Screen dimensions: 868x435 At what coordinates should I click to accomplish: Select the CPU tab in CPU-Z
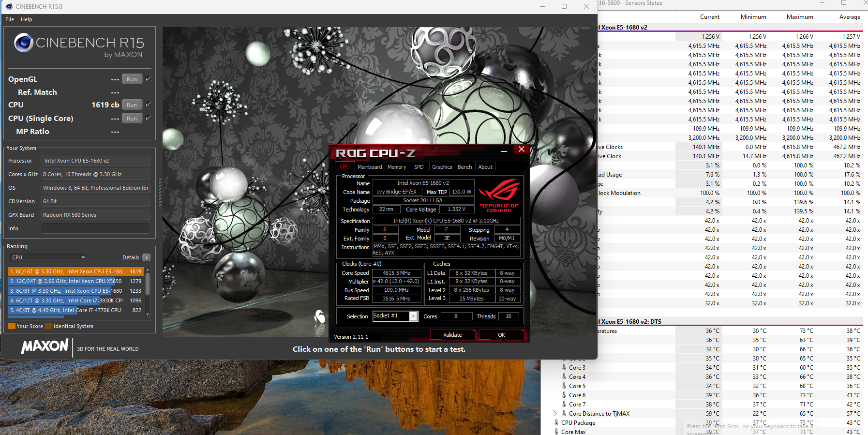pyautogui.click(x=344, y=166)
